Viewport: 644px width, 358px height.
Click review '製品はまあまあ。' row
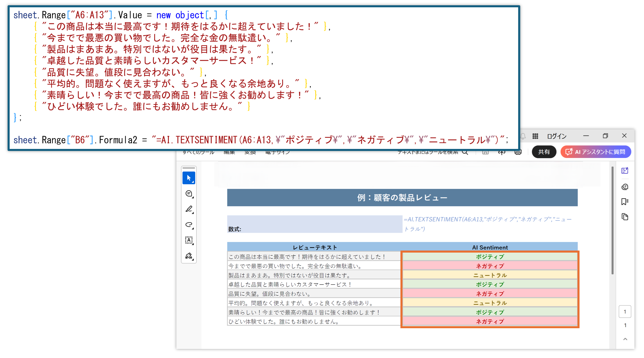[x=314, y=275]
